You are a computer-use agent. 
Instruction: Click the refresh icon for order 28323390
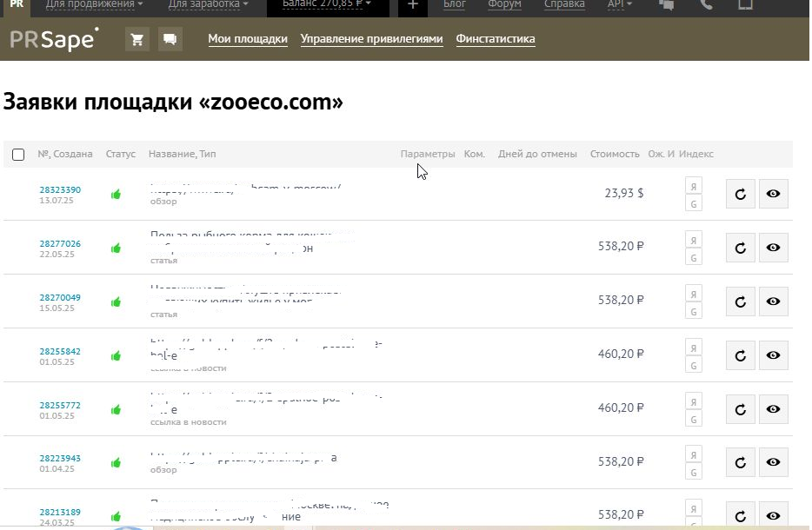coord(741,194)
